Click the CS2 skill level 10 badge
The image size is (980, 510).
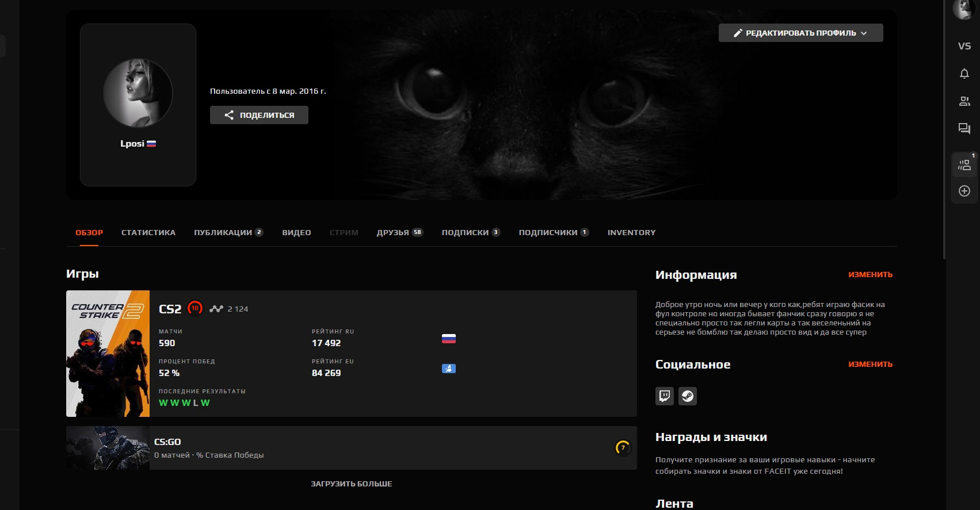tap(195, 309)
